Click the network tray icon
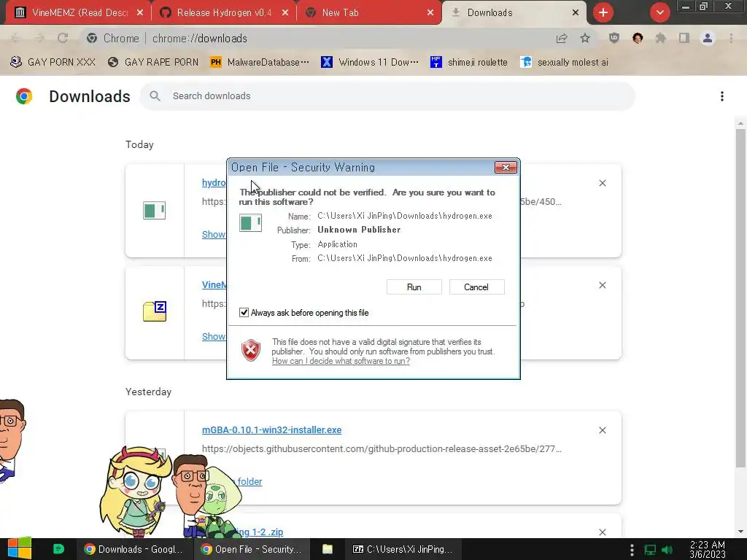 tap(650, 550)
